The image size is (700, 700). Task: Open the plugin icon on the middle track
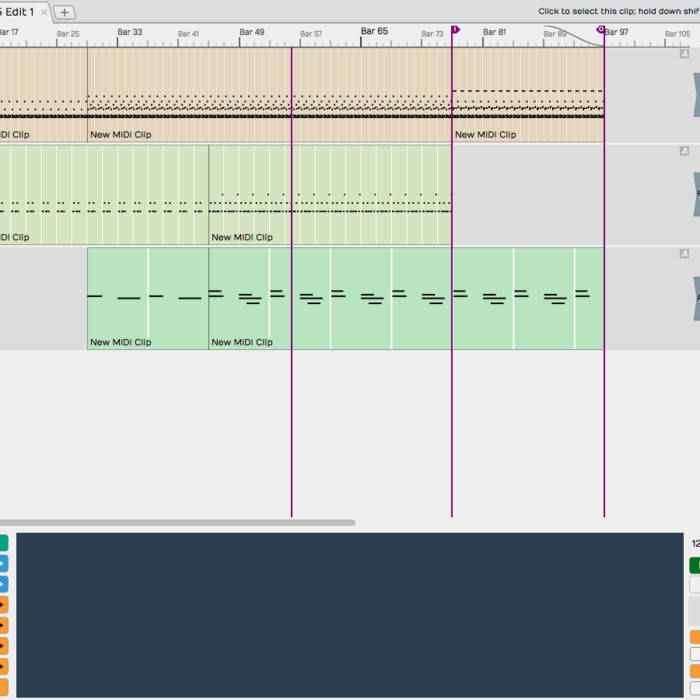696,193
